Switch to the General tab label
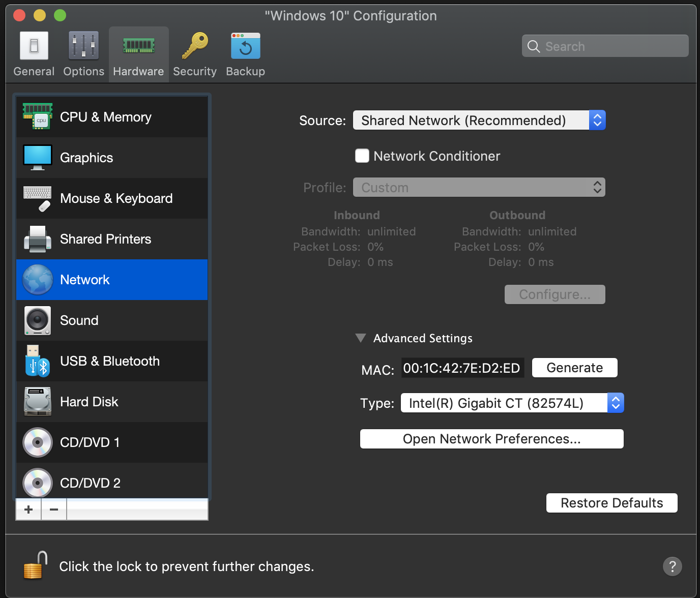 point(34,71)
